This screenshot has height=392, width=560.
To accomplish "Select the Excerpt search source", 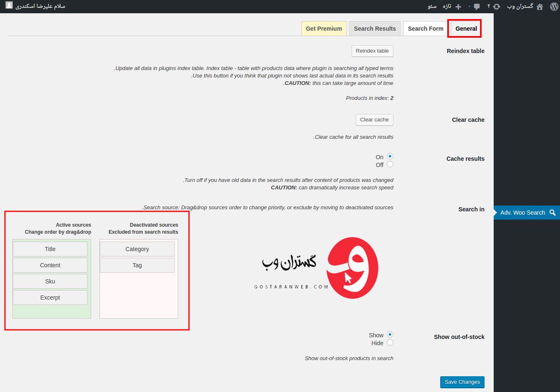I will pos(50,298).
